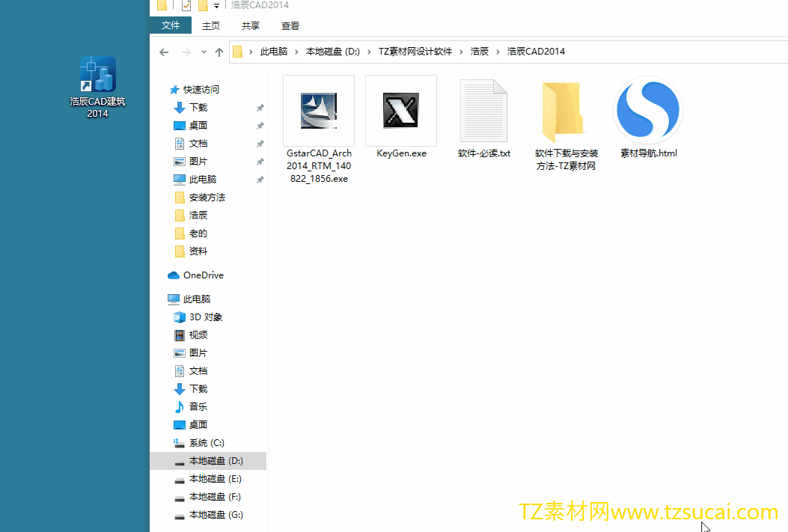Click the Properties checkmark icon in title bar
The height and width of the screenshot is (532, 788).
(186, 5)
